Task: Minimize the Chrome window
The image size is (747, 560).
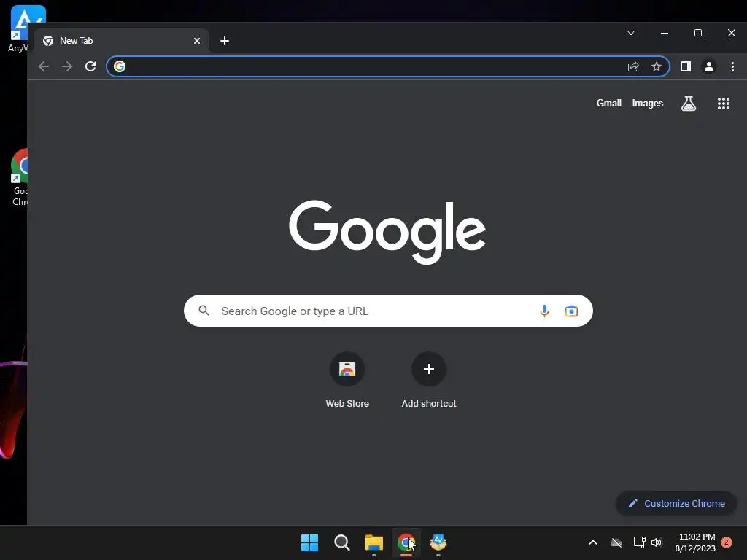Action: coord(665,33)
